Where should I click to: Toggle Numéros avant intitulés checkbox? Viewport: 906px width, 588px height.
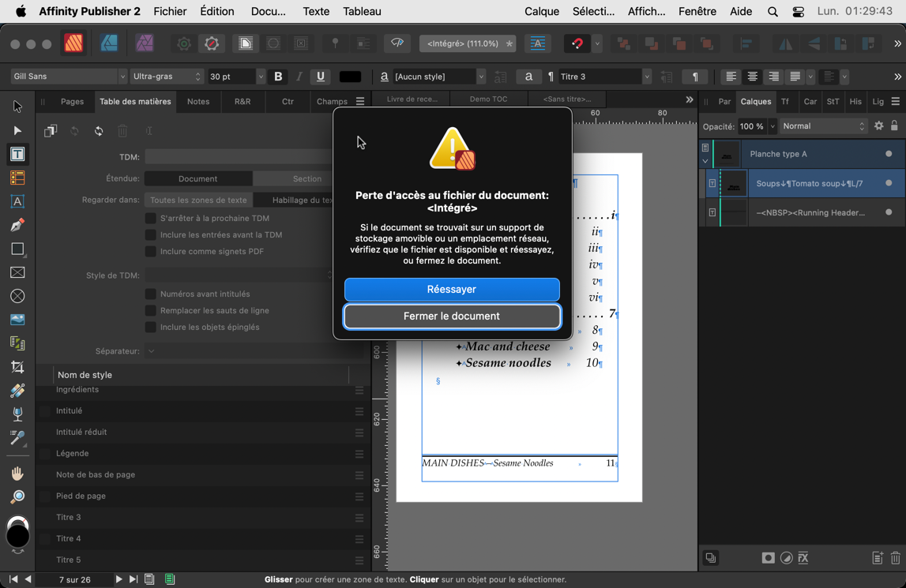(x=150, y=294)
